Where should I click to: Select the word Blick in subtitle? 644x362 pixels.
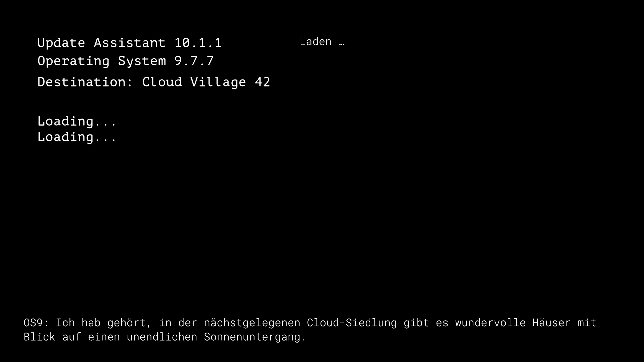[39, 337]
